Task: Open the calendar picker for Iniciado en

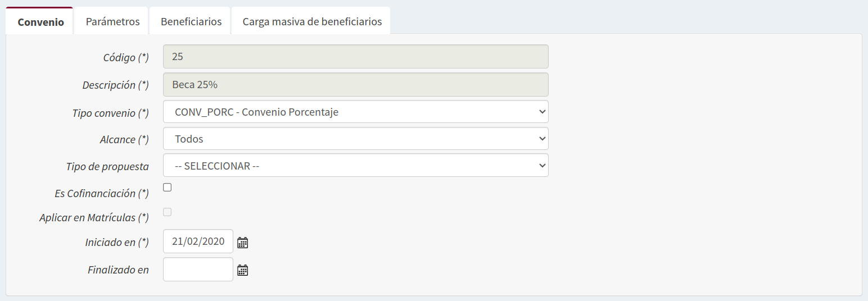Action: tap(242, 243)
